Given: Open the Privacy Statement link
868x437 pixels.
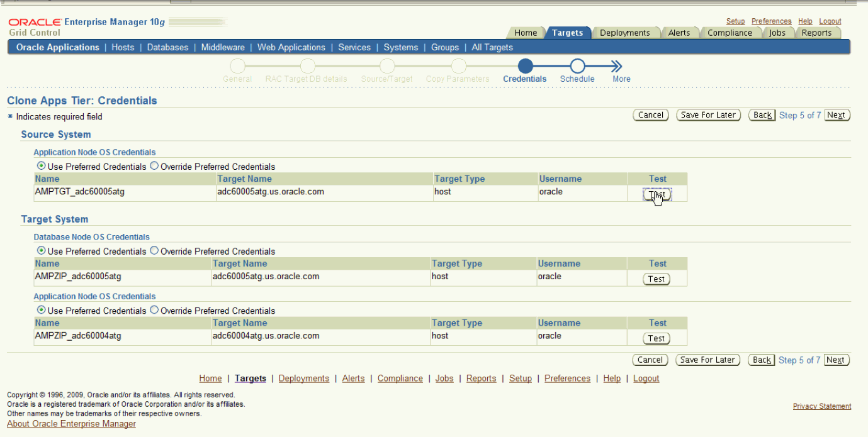Looking at the screenshot, I should click(822, 406).
